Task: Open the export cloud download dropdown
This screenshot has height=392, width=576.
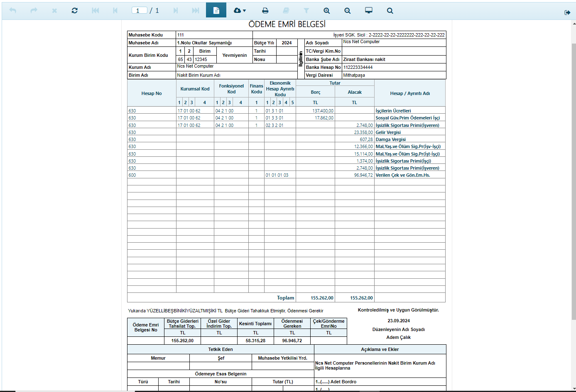Action: 240,10
